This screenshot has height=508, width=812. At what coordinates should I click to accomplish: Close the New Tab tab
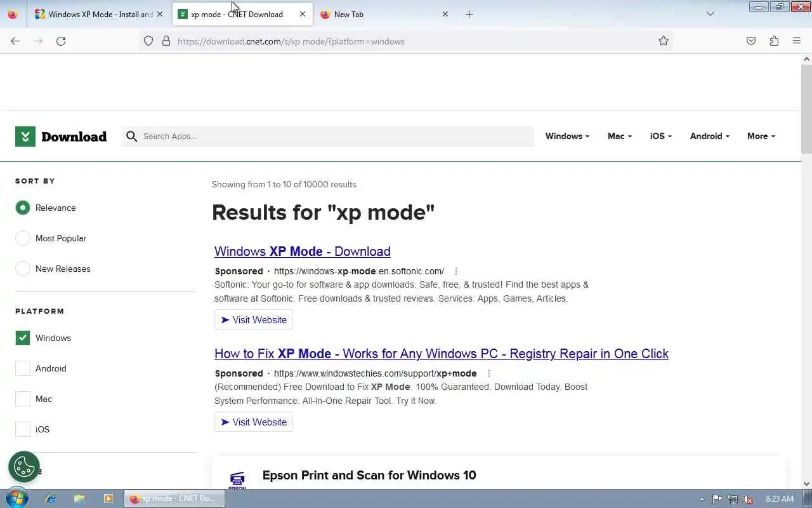[x=445, y=14]
